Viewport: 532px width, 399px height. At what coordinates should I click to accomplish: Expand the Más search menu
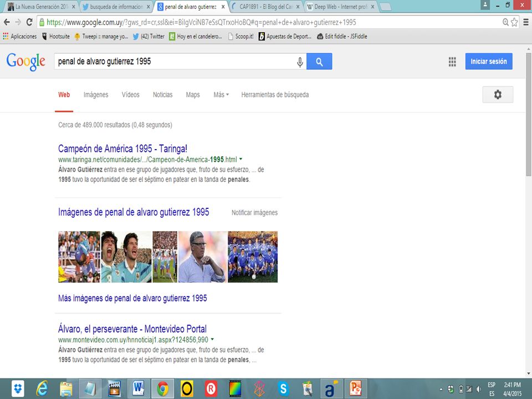[x=221, y=95]
